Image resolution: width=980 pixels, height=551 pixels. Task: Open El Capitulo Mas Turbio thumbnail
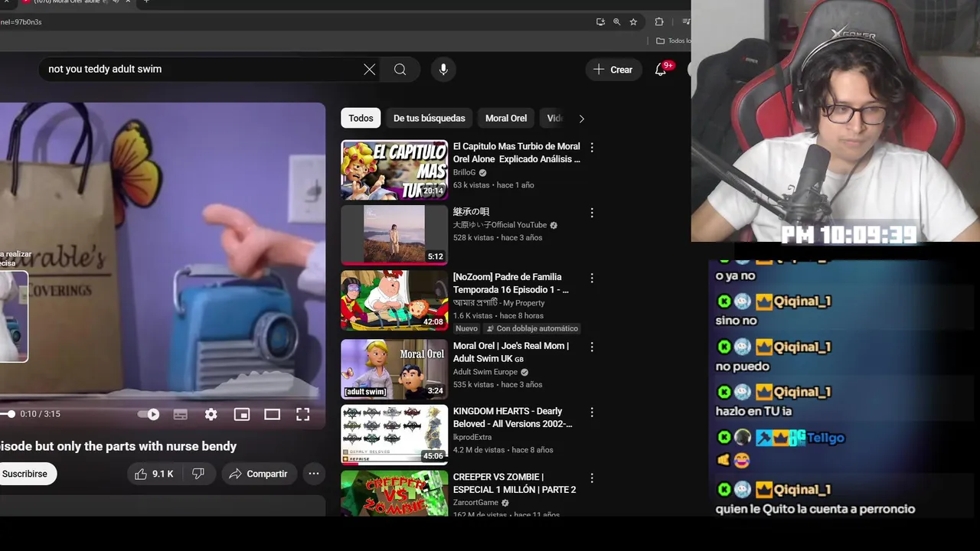(x=394, y=170)
